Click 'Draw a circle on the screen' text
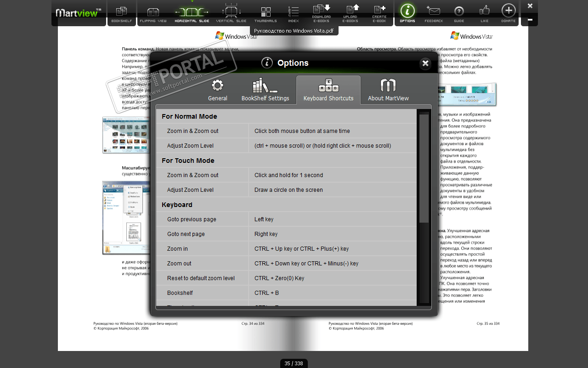Viewport: 588px width, 368px height. [288, 190]
